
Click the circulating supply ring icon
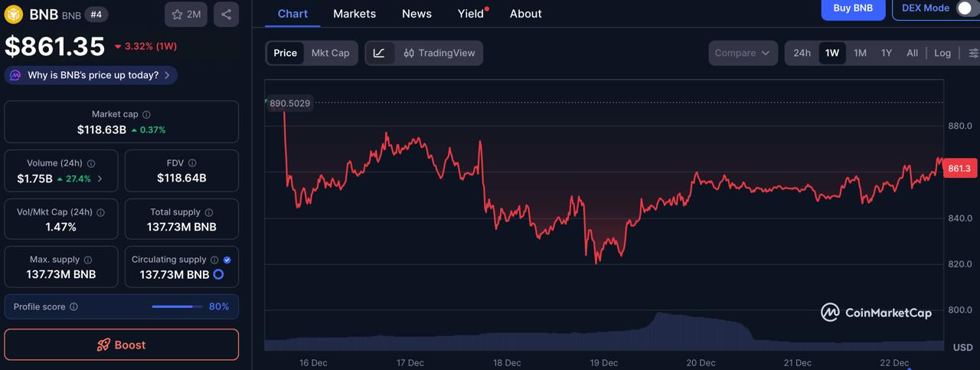coord(218,274)
